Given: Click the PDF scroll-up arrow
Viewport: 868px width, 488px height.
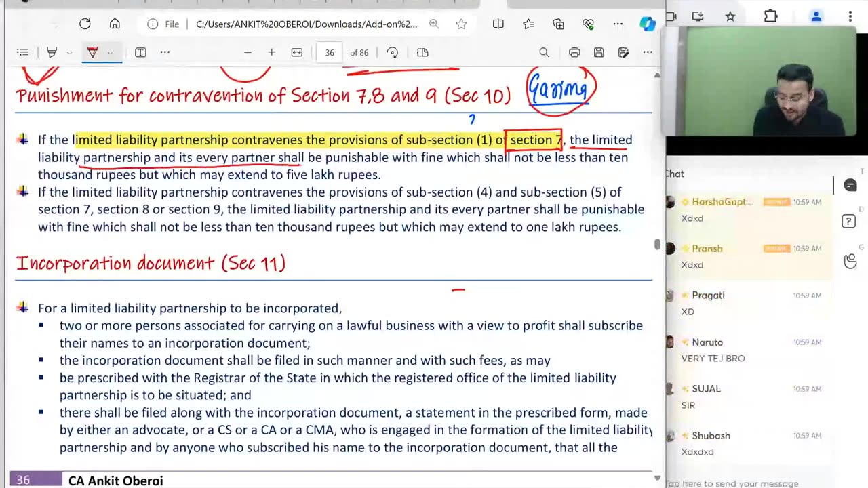Looking at the screenshot, I should pos(657,74).
